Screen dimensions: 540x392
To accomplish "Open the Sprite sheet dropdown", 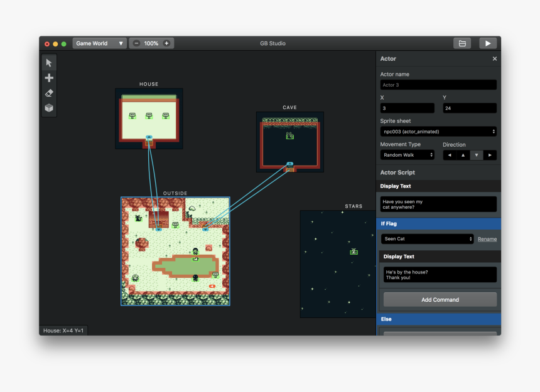I will pos(438,132).
